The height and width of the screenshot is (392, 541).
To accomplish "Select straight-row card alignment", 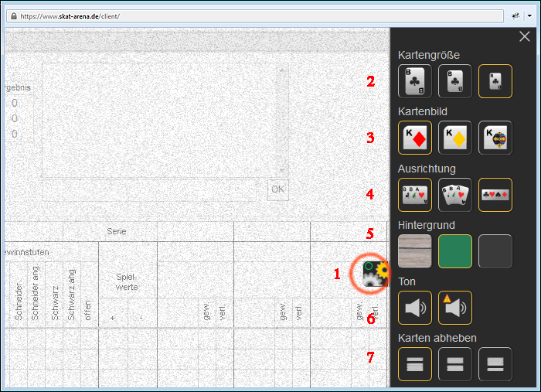I will point(415,195).
